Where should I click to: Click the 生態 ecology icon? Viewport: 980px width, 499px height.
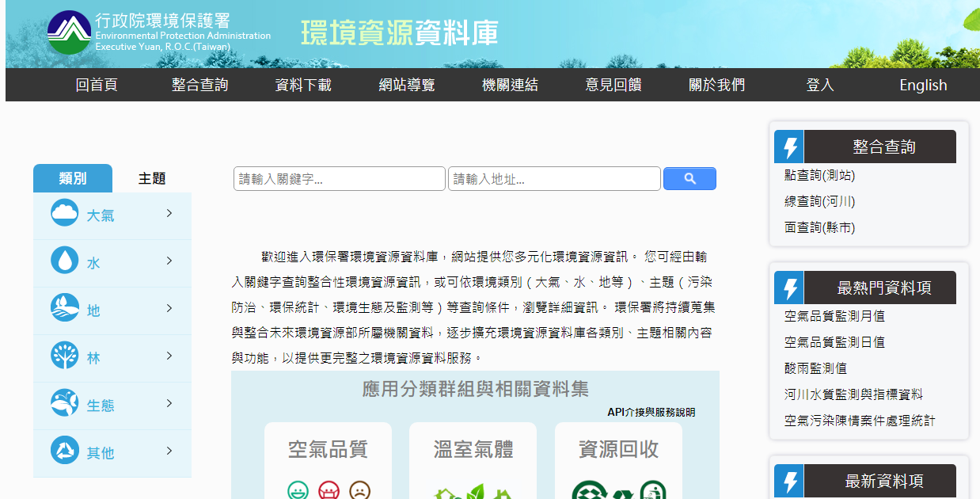[x=65, y=403]
